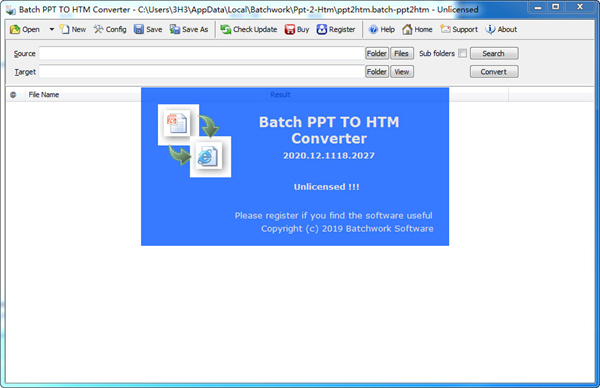This screenshot has height=388, width=600.
Task: Click the status icon column header
Action: pyautogui.click(x=13, y=95)
